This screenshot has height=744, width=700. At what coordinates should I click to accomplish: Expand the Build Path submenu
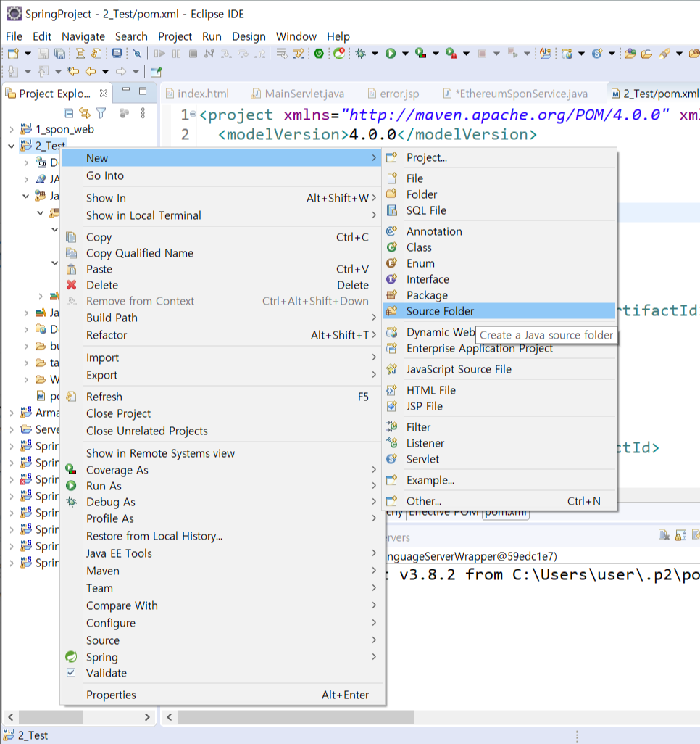pos(222,318)
